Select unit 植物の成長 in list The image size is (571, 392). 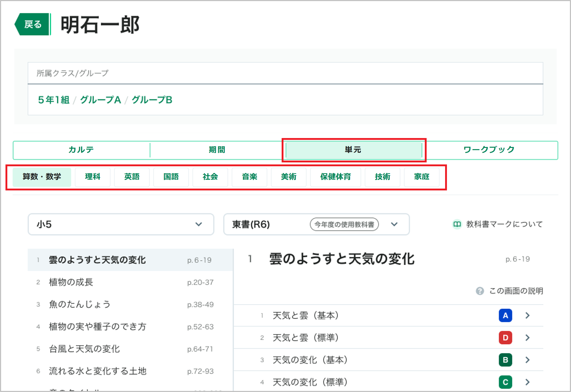131,282
